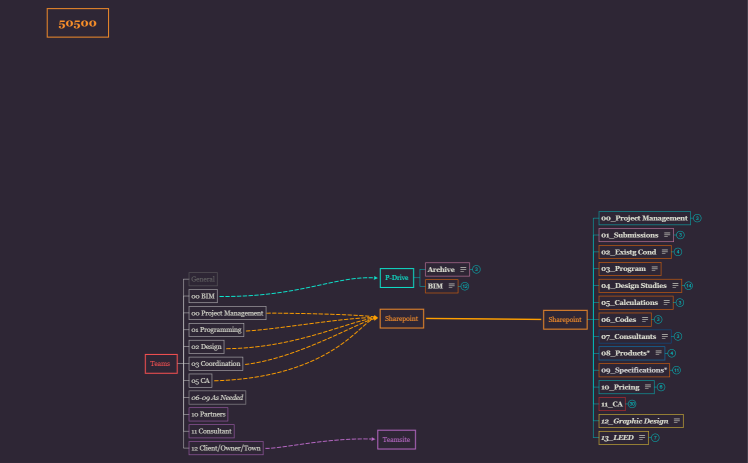Select the 03 Coordination channel node
This screenshot has height=463, width=748.
pyautogui.click(x=215, y=363)
